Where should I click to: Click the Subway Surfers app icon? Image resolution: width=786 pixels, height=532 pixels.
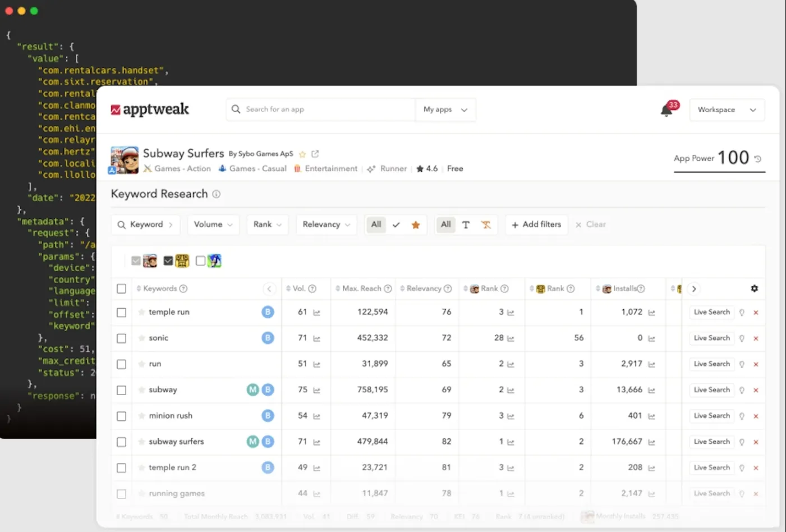[x=124, y=160]
